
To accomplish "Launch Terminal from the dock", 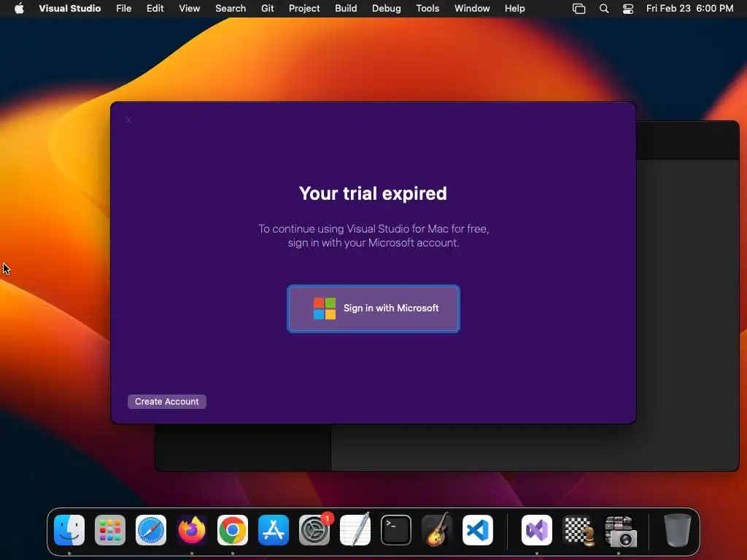I will coord(396,530).
